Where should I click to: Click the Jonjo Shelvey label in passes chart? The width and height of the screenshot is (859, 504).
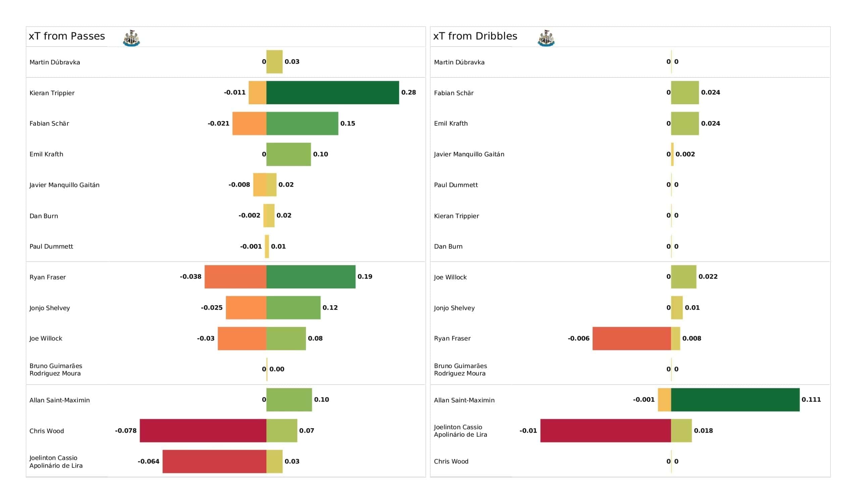[50, 308]
